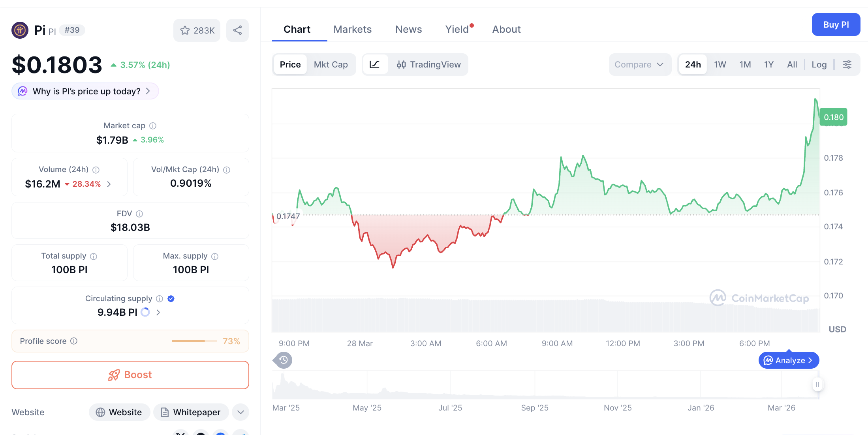Image resolution: width=868 pixels, height=435 pixels.
Task: Enable logarithmic scale with the Log toggle
Action: coord(819,64)
